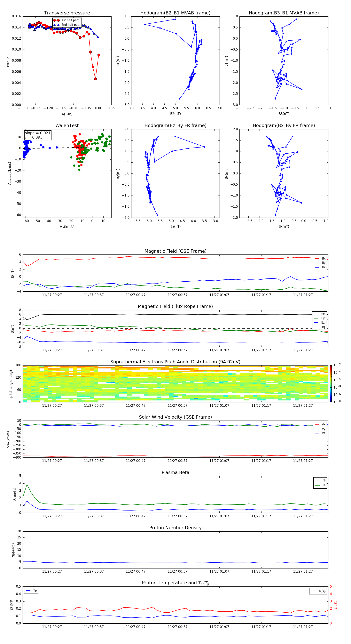Select the Tp legend entry in temperature panel
Image resolution: width=351 pixels, height=644 pixels.
[31, 591]
